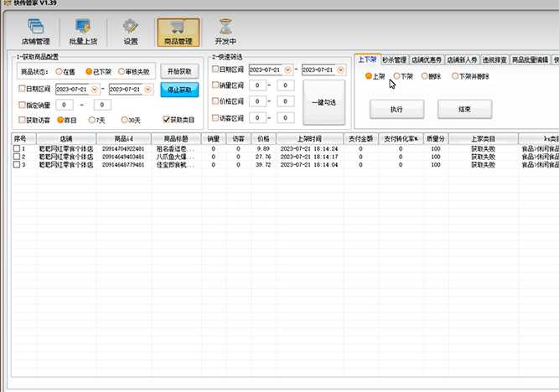The image size is (559, 392).
Task: Switch to the 违规排查 tab
Action: coord(494,59)
